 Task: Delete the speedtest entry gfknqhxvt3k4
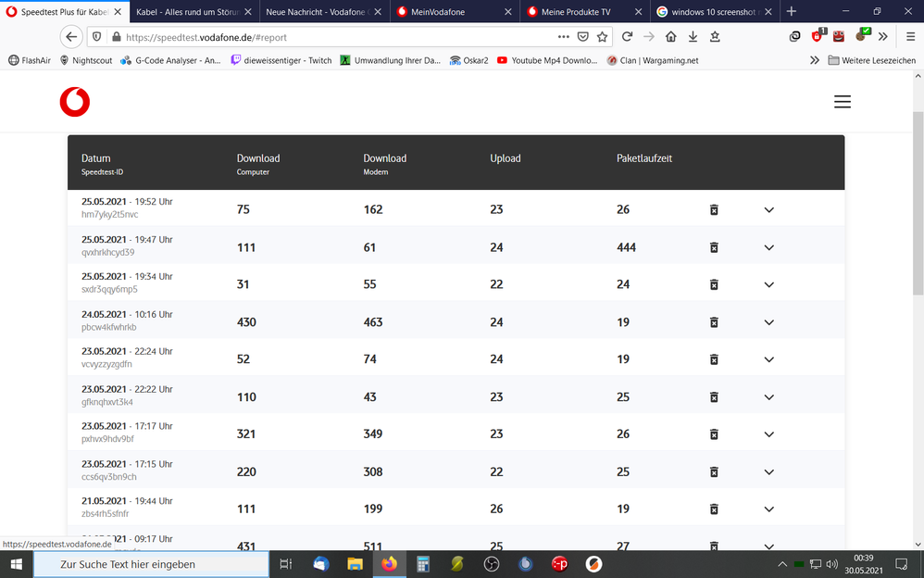(714, 397)
